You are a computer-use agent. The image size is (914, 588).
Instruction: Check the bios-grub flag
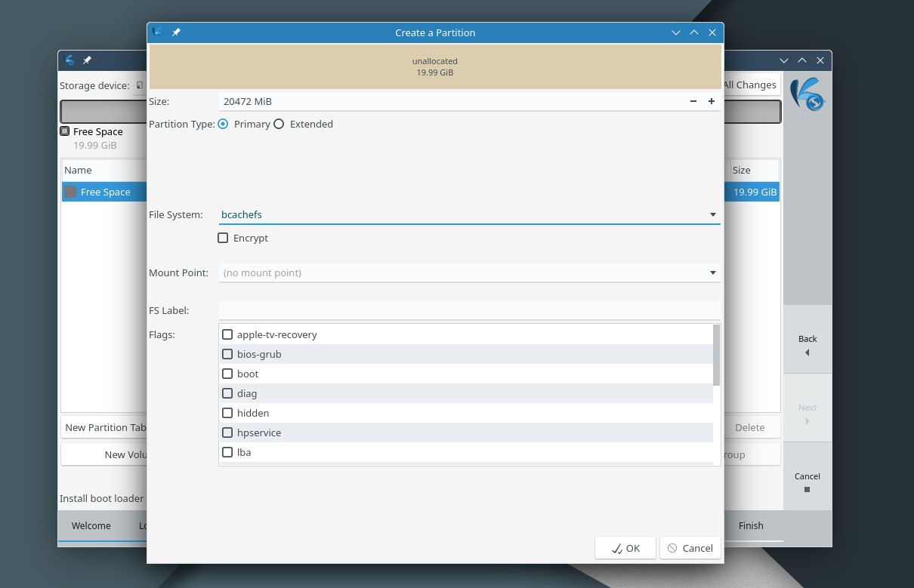tap(227, 354)
